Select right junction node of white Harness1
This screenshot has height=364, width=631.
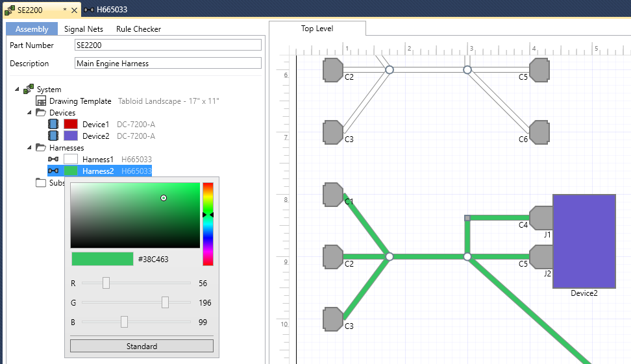pyautogui.click(x=467, y=70)
